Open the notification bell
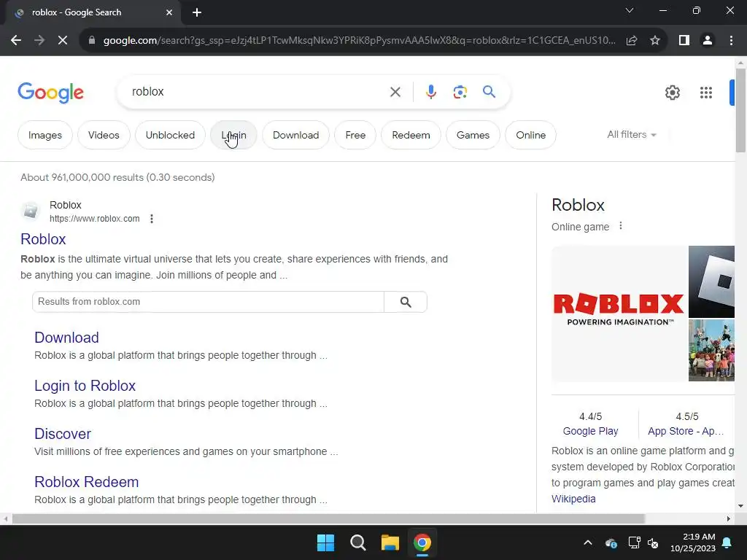 coord(727,542)
